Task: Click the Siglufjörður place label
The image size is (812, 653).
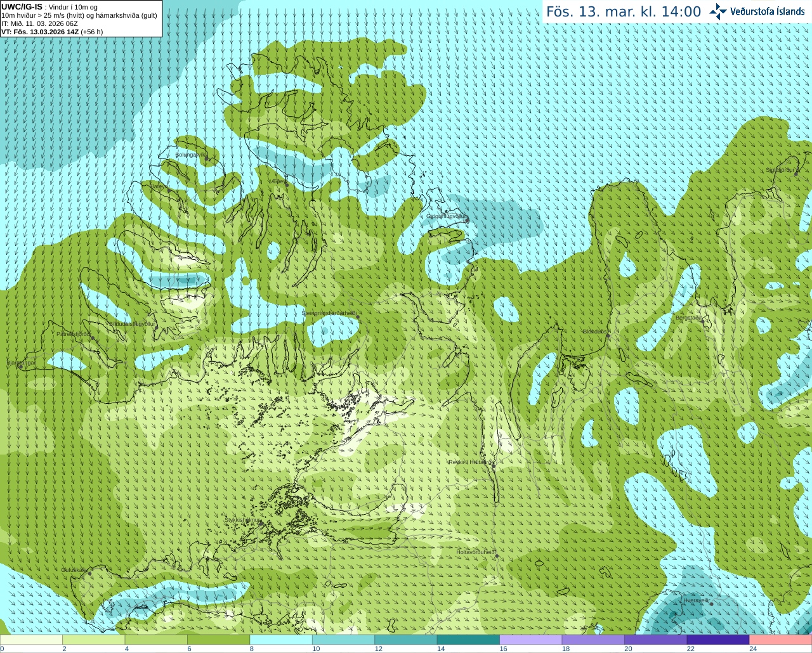Action: pos(780,170)
